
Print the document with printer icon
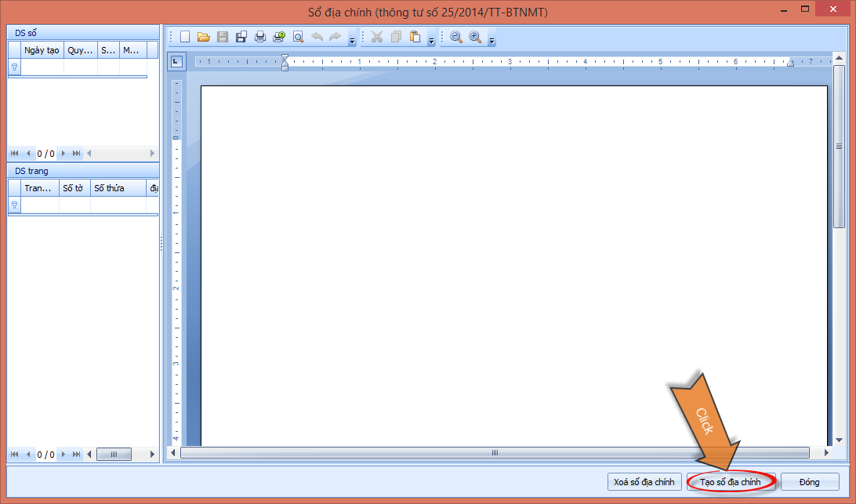point(260,37)
